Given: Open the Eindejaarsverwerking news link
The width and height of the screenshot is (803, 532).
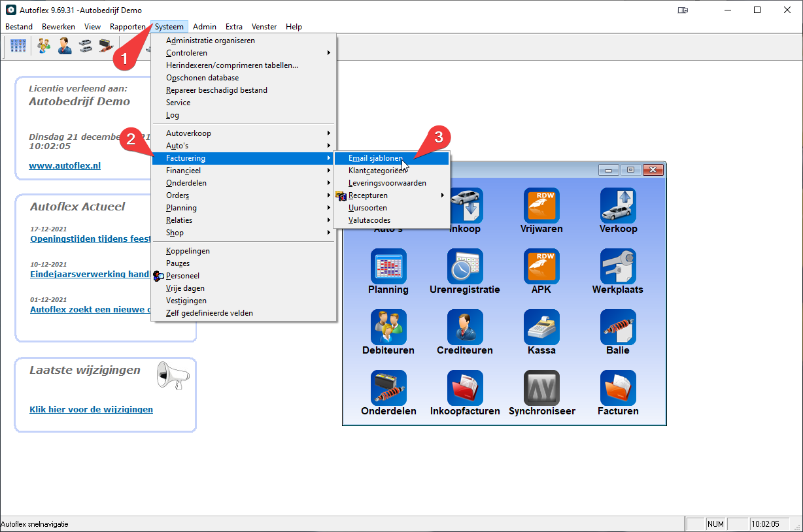Looking at the screenshot, I should (x=90, y=274).
